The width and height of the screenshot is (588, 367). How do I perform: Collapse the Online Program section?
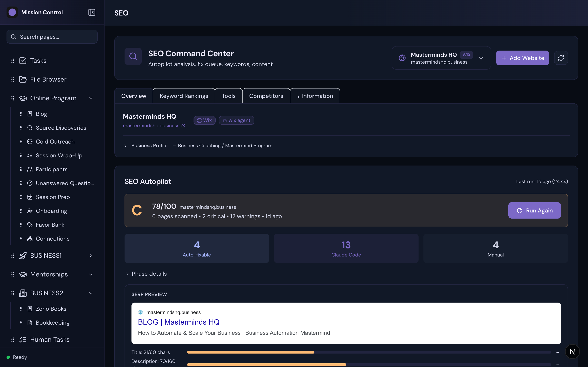point(91,98)
